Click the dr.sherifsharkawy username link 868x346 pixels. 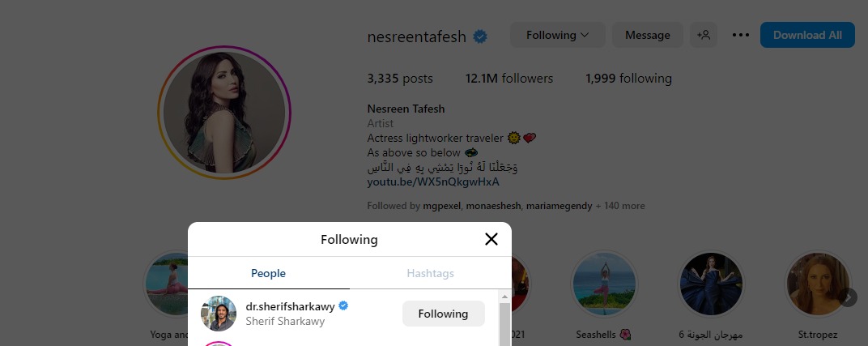coord(290,306)
